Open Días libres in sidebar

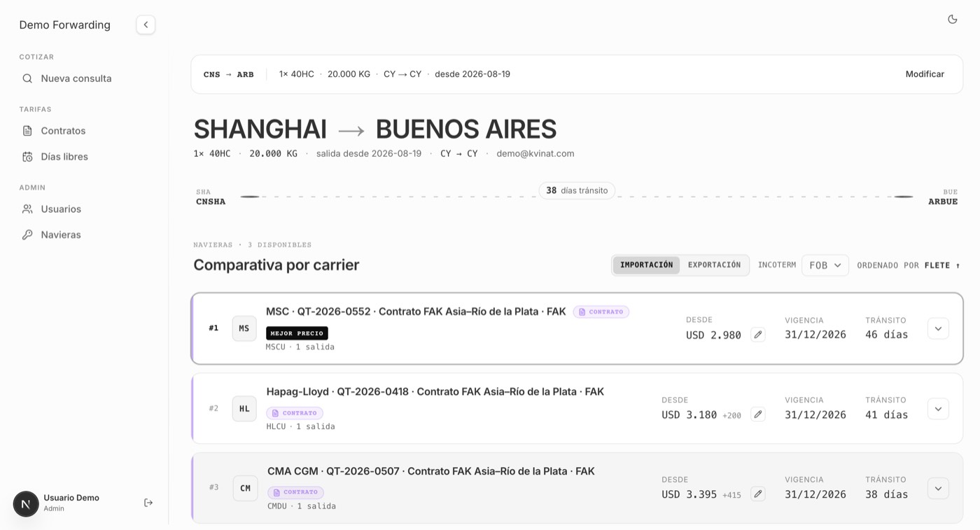[x=64, y=157]
